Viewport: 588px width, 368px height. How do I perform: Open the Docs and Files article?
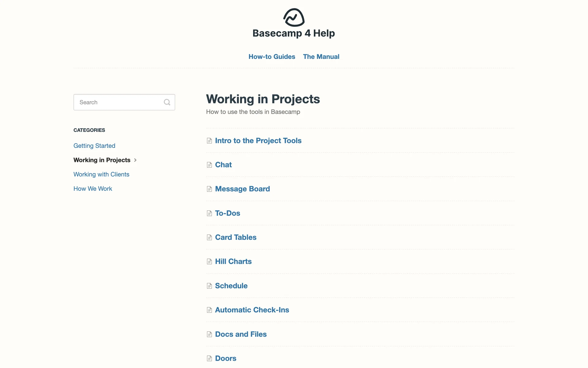coord(241,334)
